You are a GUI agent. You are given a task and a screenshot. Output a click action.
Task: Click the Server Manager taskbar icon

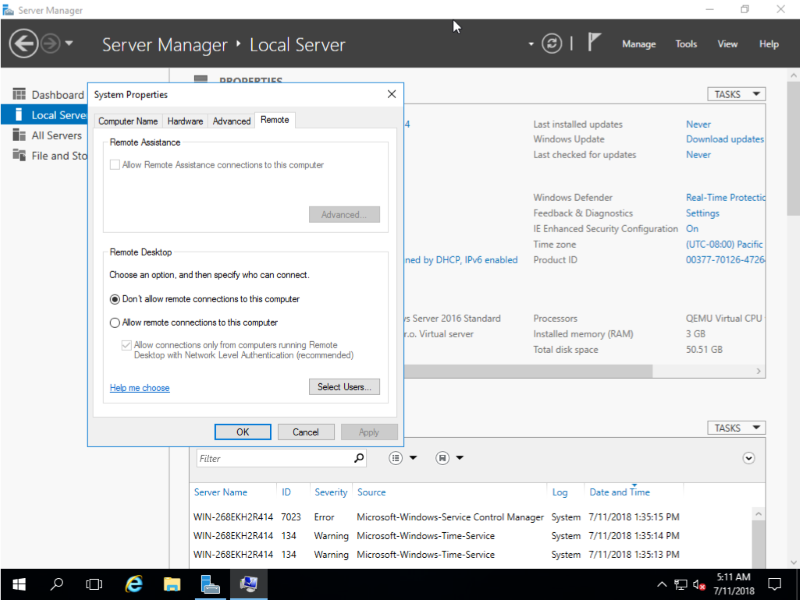pyautogui.click(x=210, y=584)
